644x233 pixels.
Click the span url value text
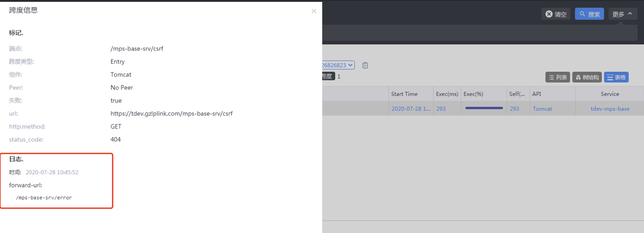(x=171, y=113)
